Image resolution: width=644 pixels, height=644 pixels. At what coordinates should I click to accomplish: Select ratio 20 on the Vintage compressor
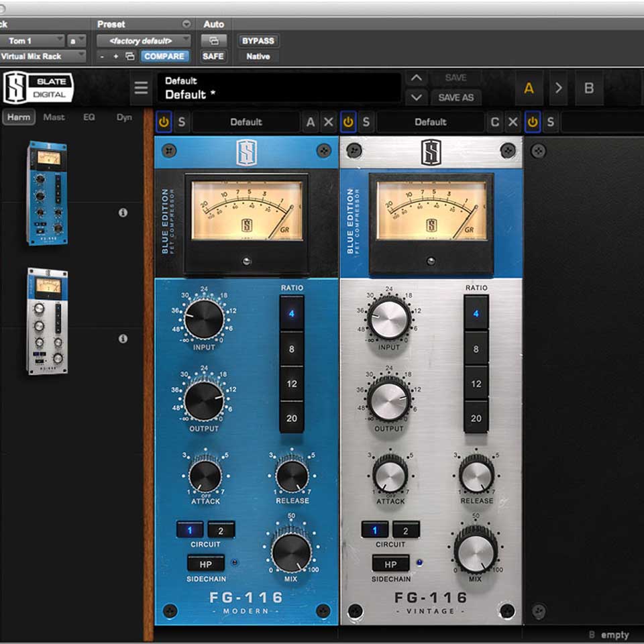477,418
